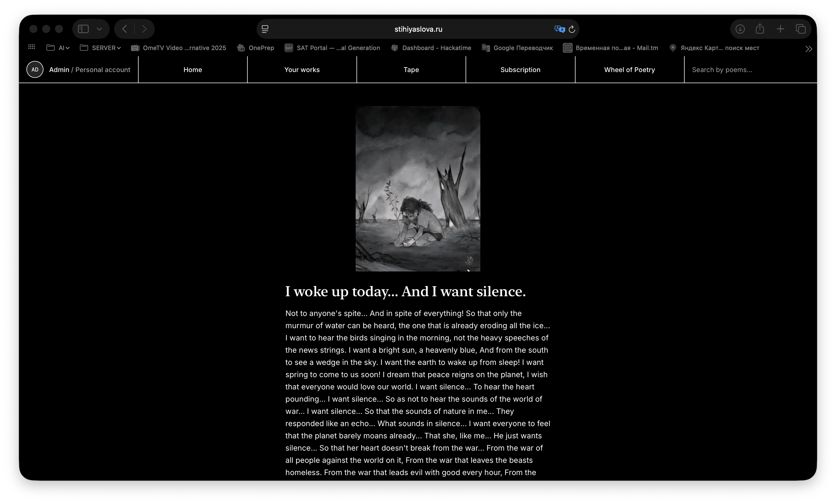836x504 pixels.
Task: Open a new tab with plus icon
Action: pos(780,29)
